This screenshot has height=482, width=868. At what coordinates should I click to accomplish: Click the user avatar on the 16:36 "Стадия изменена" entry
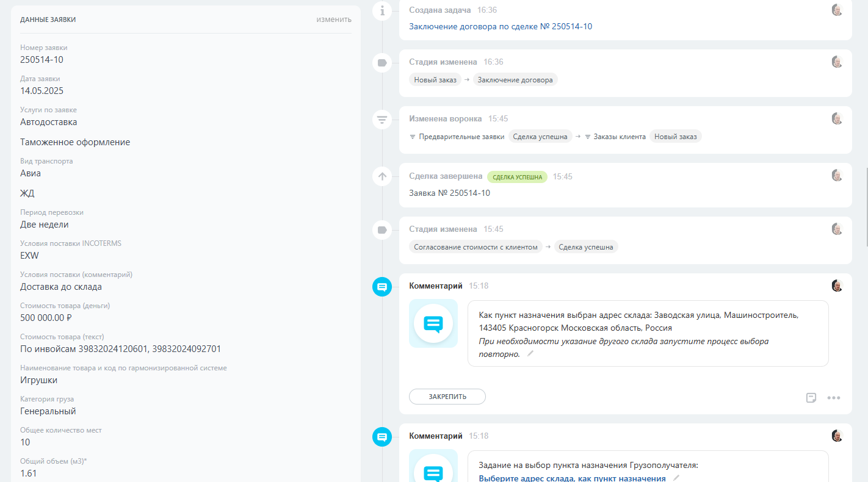point(837,62)
